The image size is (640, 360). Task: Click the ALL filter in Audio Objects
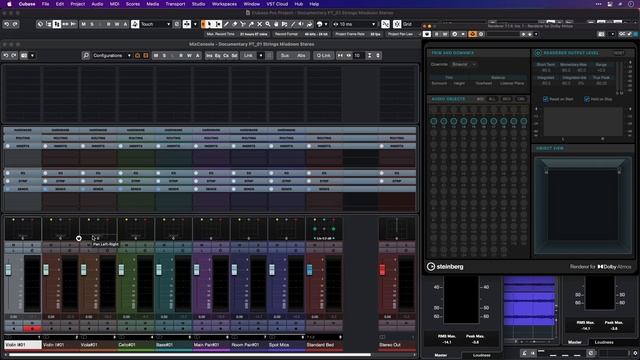492,99
